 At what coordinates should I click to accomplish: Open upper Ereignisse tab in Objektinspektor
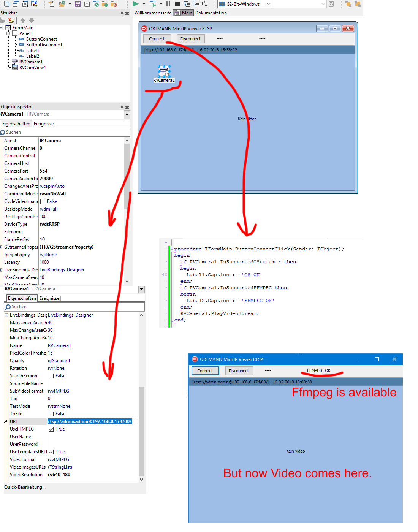pos(44,124)
